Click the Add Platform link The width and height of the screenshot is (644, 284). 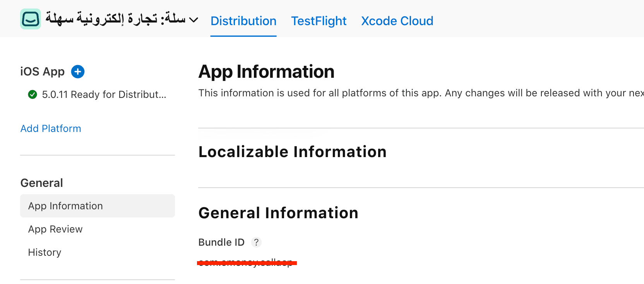point(51,128)
